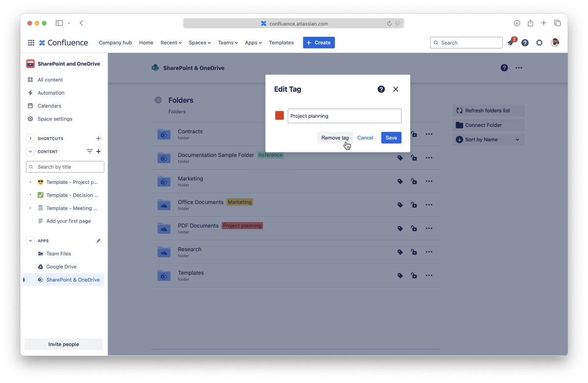Click the tag name input field
588x383 pixels.
[344, 116]
